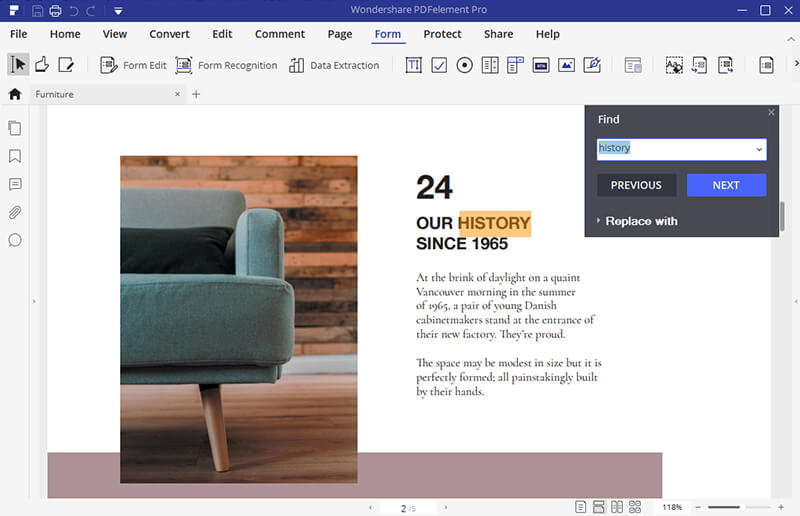Adjust the zoom slider

click(x=739, y=507)
